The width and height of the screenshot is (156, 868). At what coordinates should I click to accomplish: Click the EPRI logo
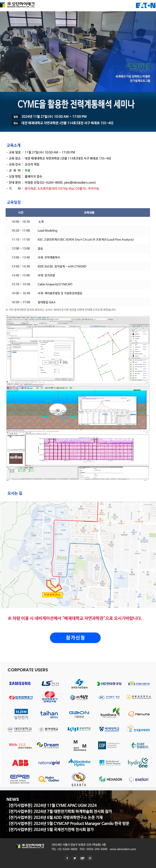click(20, 779)
